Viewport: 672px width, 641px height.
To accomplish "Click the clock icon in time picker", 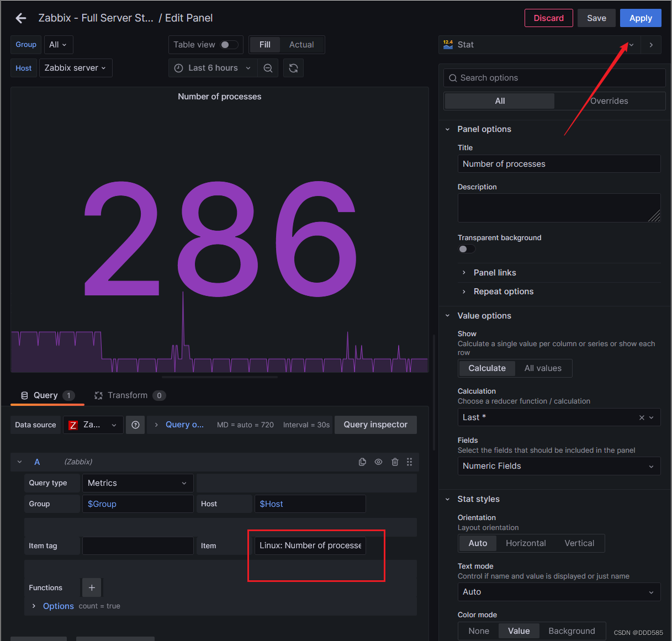I will (x=178, y=68).
